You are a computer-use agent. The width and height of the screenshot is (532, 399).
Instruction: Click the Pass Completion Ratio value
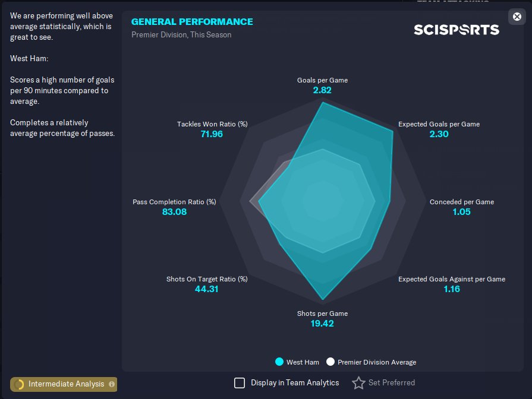pyautogui.click(x=174, y=212)
